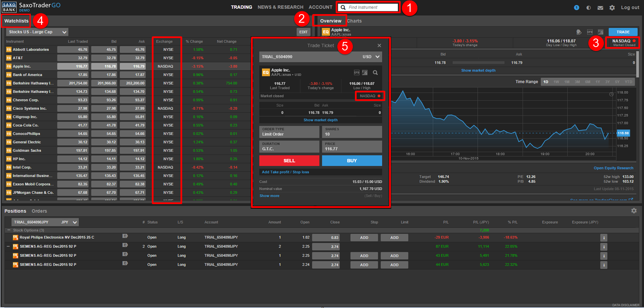Image resolution: width=644 pixels, height=308 pixels.
Task: Open the TRIAL_6504090JPY account dropdown in Positions
Action: coord(44,222)
